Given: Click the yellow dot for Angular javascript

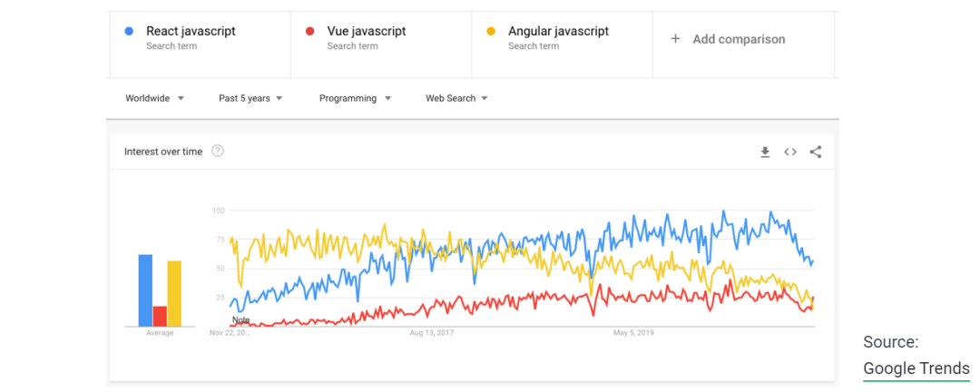Looking at the screenshot, I should (x=491, y=32).
